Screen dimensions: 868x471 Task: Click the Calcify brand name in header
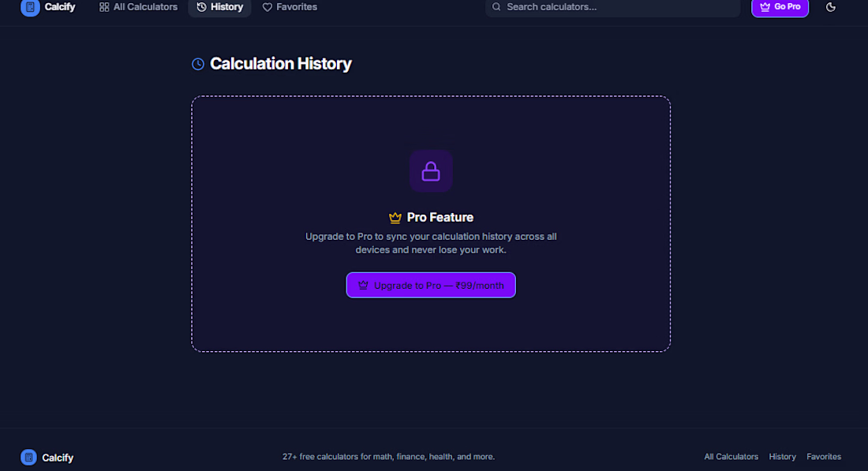pos(60,7)
